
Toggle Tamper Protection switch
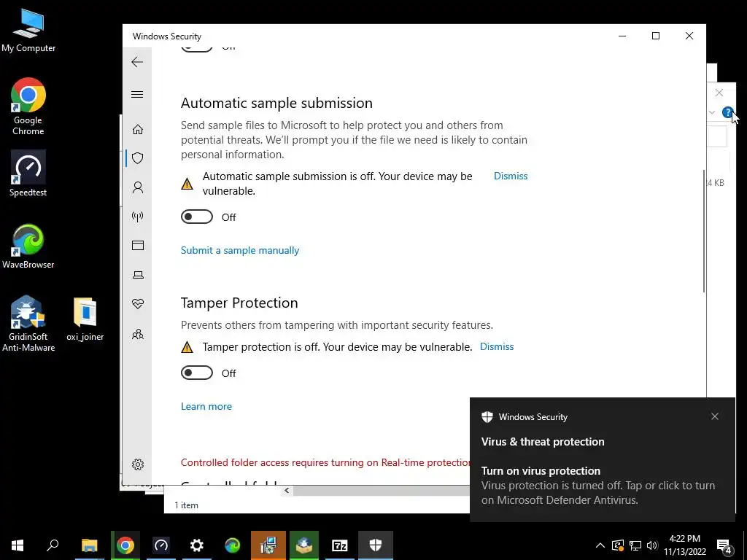pyautogui.click(x=197, y=373)
